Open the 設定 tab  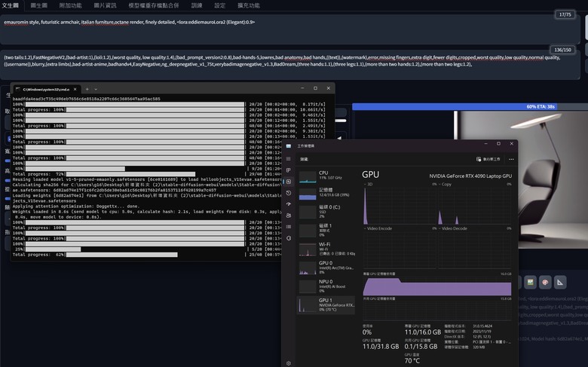point(220,5)
